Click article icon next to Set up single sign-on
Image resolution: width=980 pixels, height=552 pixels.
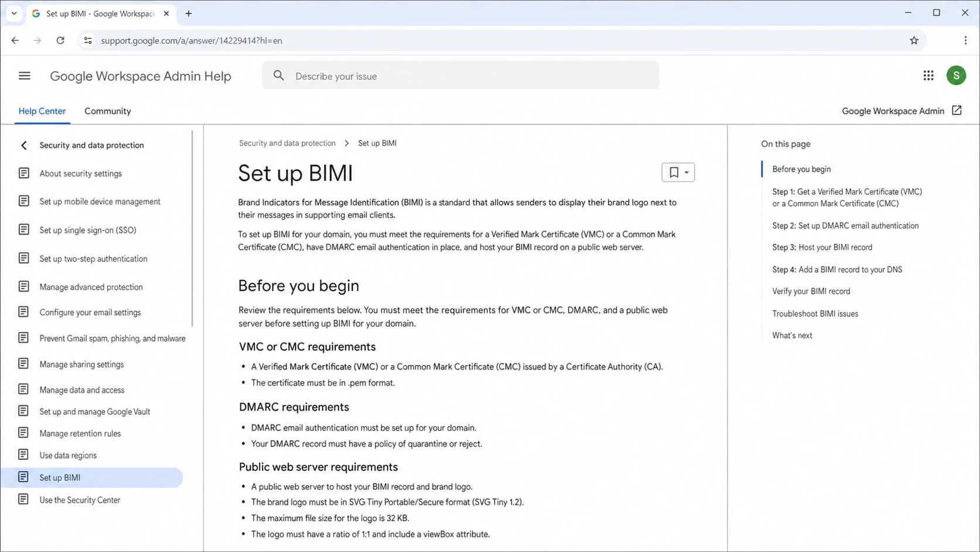pos(23,229)
